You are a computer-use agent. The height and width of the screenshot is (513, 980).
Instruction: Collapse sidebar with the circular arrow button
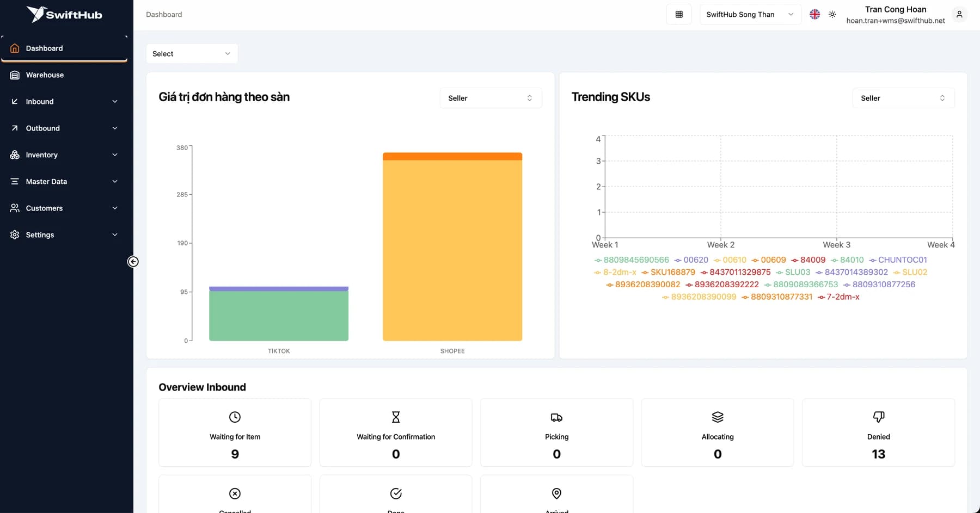click(133, 262)
